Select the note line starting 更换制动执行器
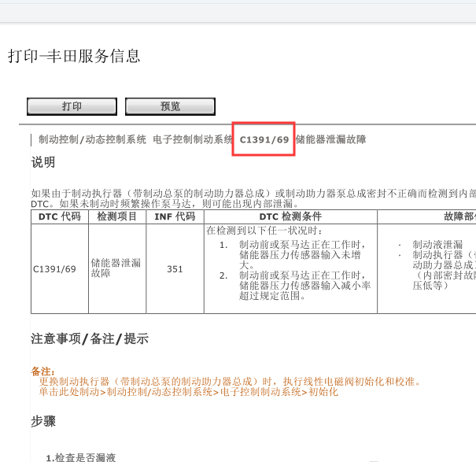This screenshot has height=462, width=476. [x=230, y=382]
